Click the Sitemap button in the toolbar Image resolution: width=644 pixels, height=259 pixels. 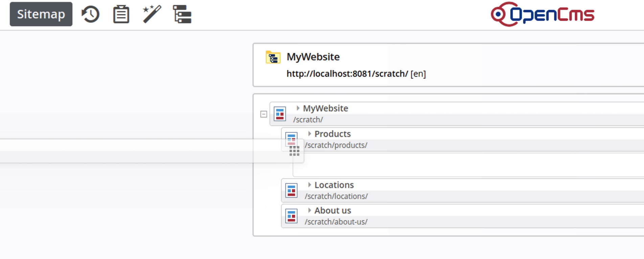point(41,14)
